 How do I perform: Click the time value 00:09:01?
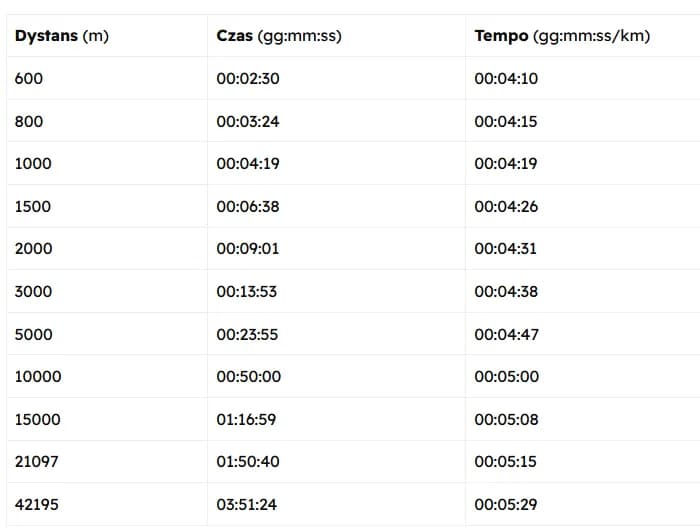[248, 248]
